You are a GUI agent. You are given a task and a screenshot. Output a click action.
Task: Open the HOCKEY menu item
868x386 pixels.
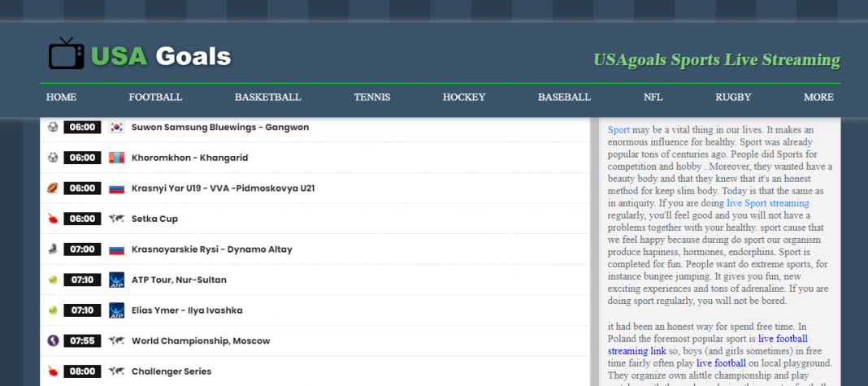pos(464,97)
